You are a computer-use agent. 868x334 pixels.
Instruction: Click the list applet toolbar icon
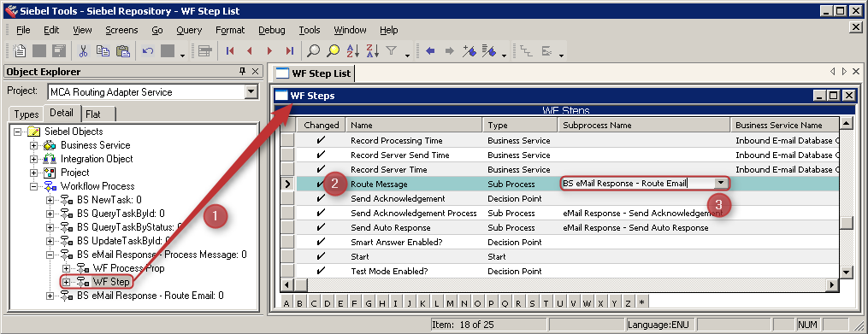[205, 51]
